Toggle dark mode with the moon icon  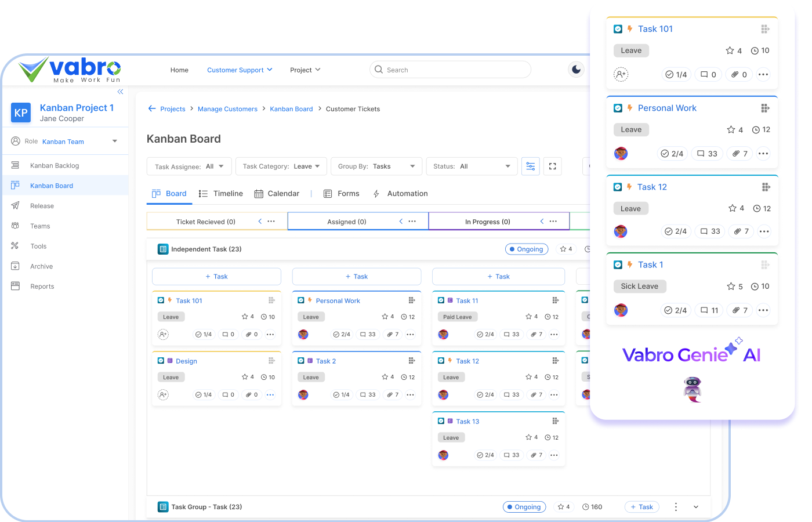pos(575,69)
